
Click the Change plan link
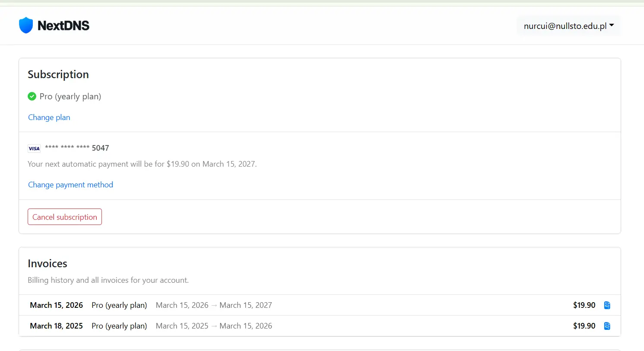click(x=49, y=117)
